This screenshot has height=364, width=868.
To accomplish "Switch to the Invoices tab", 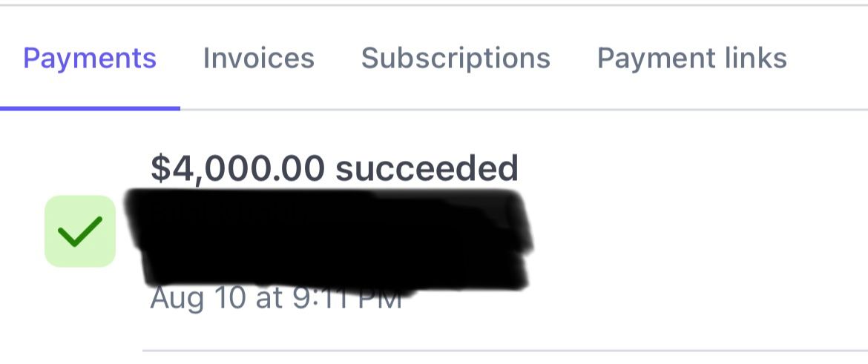I will tap(258, 58).
